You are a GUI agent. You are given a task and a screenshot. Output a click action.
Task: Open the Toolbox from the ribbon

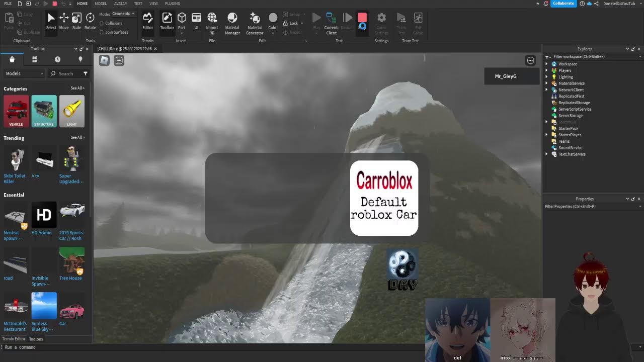167,21
